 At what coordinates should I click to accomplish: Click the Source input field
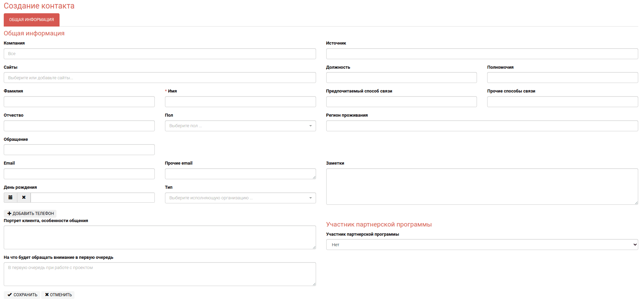[482, 54]
